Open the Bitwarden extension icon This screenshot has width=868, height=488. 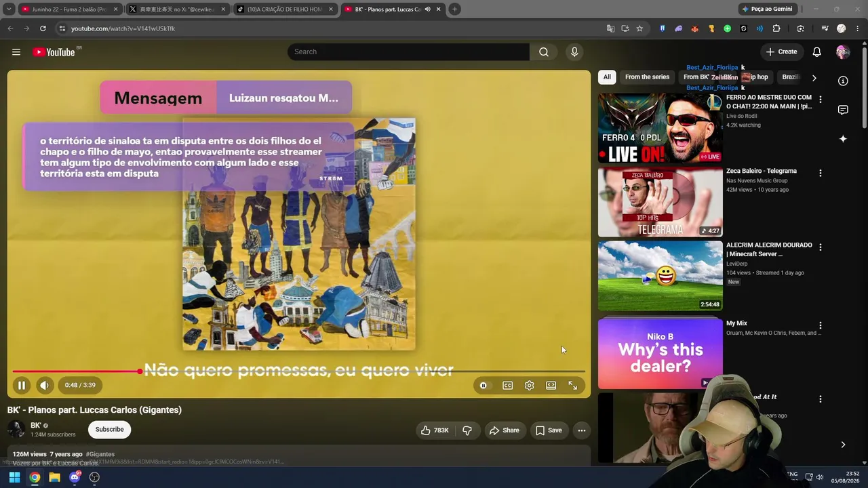point(663,28)
